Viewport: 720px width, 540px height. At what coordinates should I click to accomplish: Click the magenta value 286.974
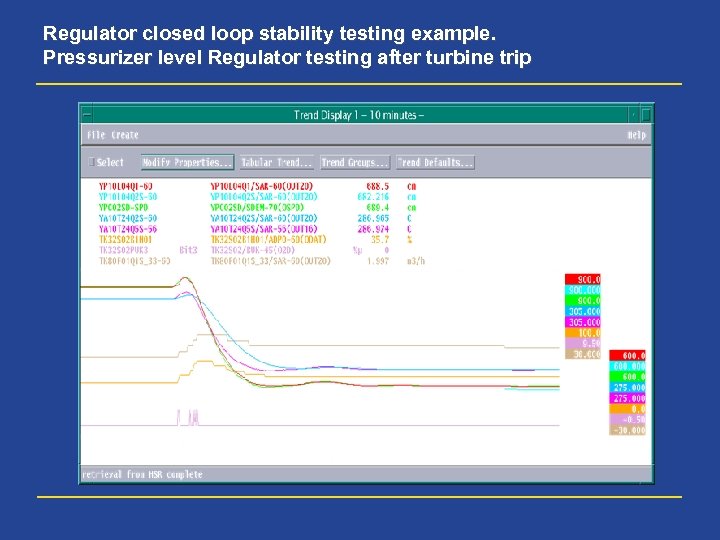373,229
